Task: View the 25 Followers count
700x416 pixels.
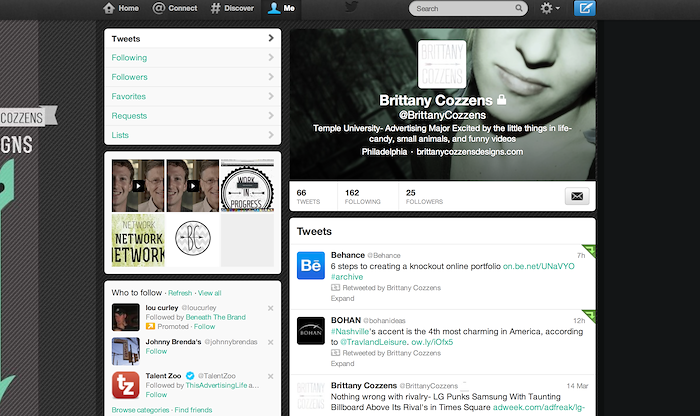Action: (424, 196)
